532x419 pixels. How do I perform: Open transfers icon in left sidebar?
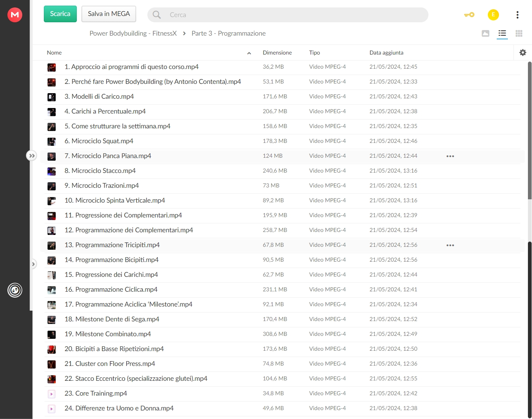click(x=15, y=290)
